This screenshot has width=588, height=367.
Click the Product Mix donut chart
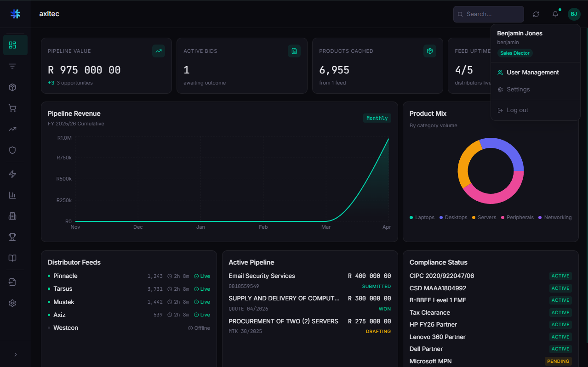coord(491,171)
